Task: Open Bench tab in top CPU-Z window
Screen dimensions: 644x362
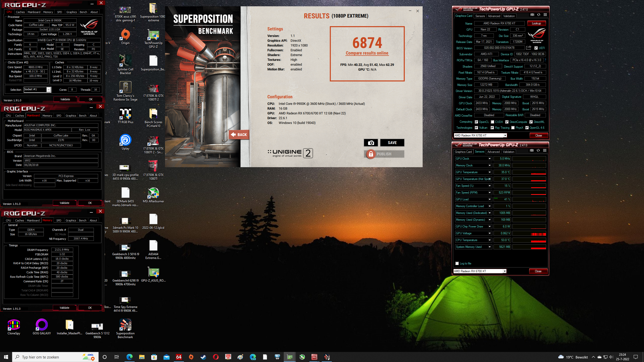Action: tap(83, 12)
